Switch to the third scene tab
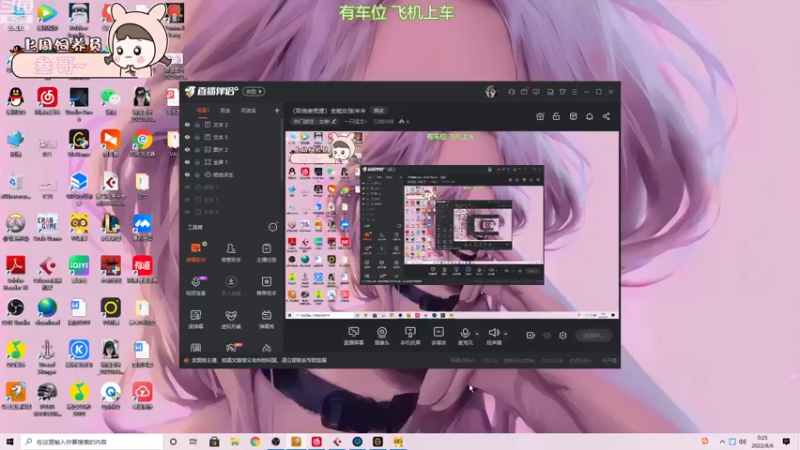 pos(248,110)
